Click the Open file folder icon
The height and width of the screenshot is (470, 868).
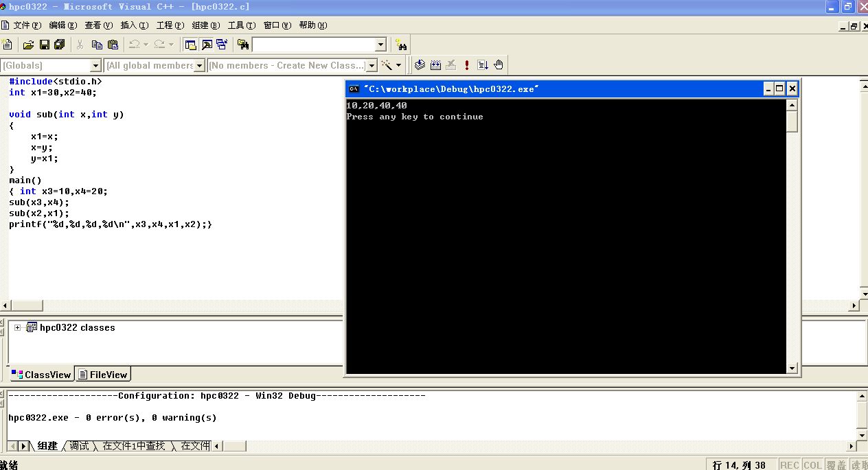pos(28,45)
